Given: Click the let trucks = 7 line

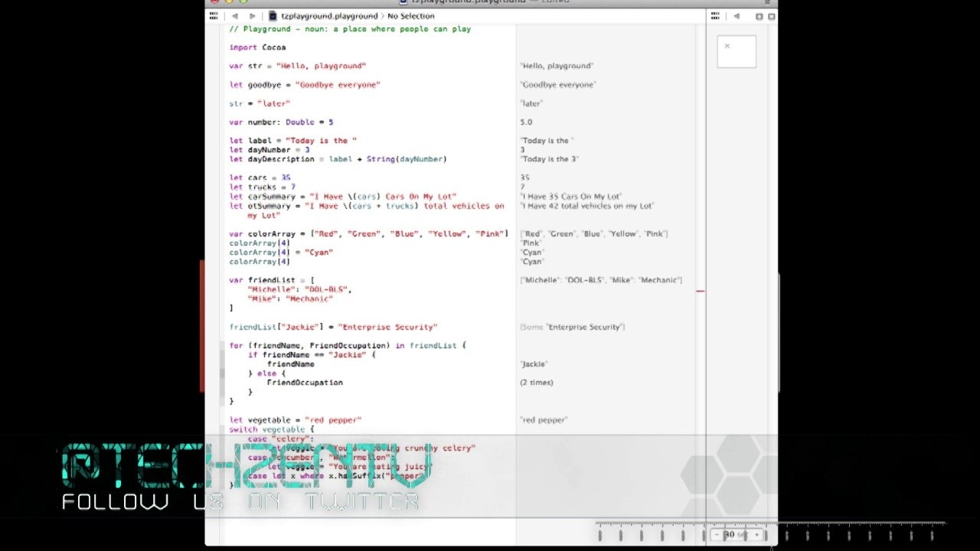Looking at the screenshot, I should pos(262,187).
